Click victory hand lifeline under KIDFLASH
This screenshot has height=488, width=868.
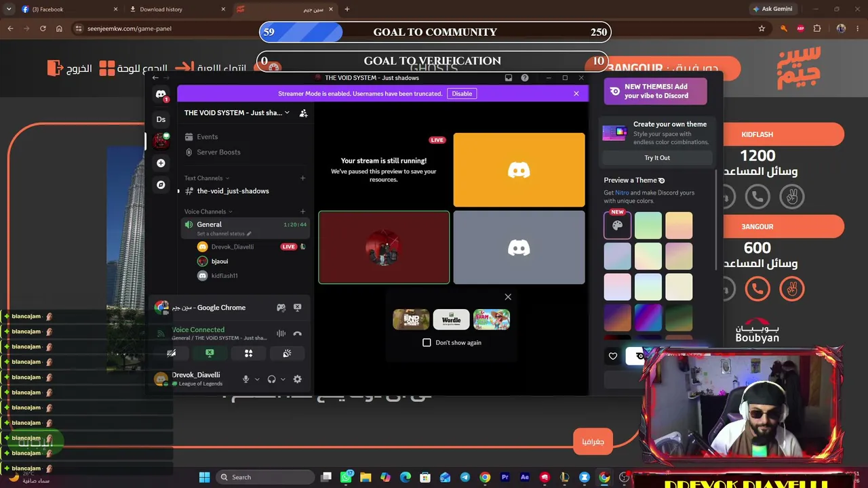tap(791, 197)
